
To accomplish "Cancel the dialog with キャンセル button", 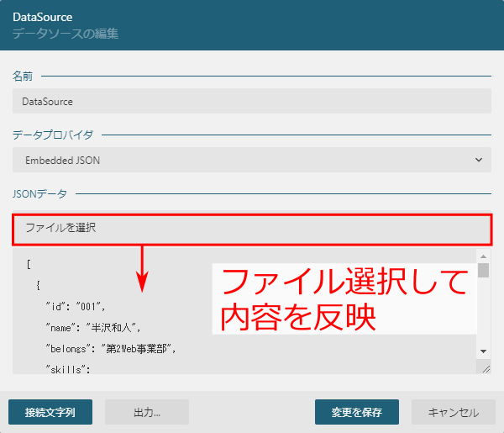I will pyautogui.click(x=454, y=412).
